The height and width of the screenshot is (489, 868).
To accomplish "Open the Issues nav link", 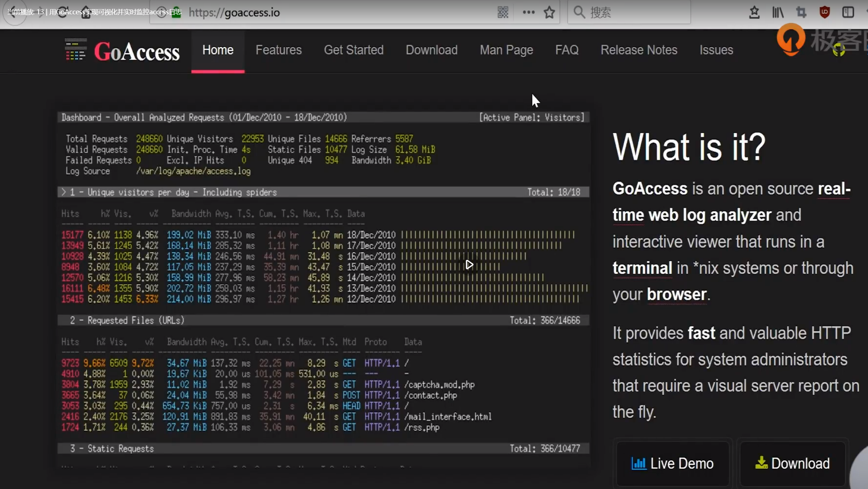I will (x=716, y=50).
